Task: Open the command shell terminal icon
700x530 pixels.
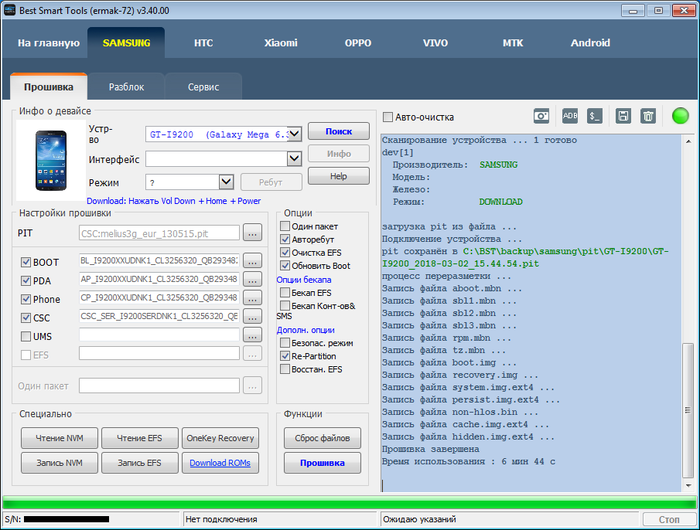Action: (594, 116)
